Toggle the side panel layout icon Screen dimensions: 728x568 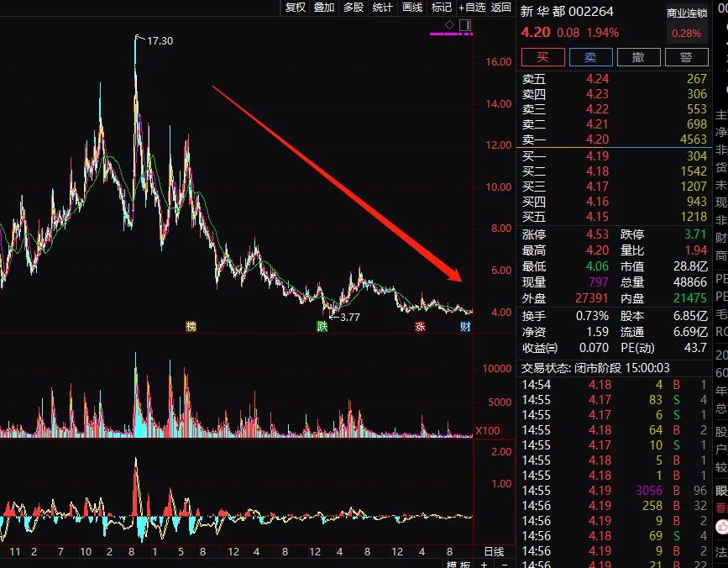[465, 24]
